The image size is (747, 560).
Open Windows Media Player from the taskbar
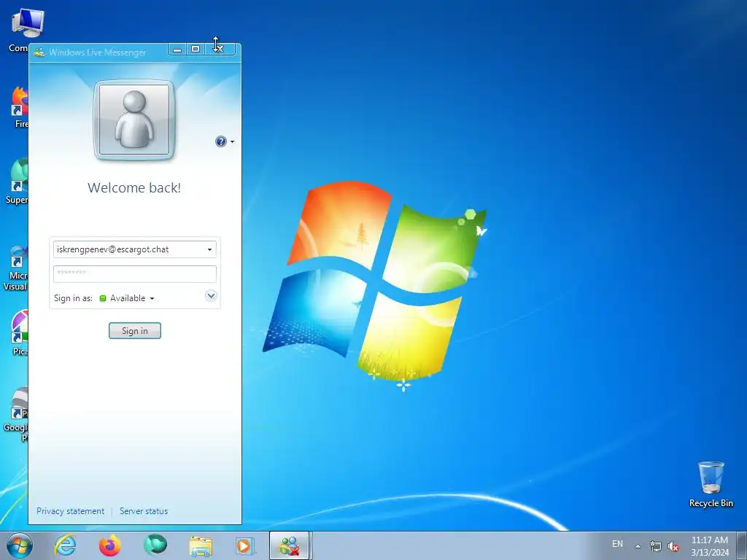[x=246, y=545]
